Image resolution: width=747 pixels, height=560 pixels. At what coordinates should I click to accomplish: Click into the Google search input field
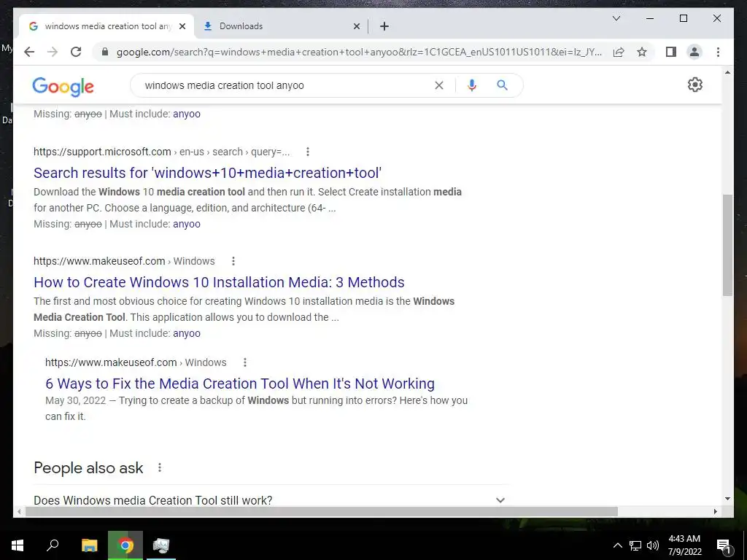tap(286, 85)
